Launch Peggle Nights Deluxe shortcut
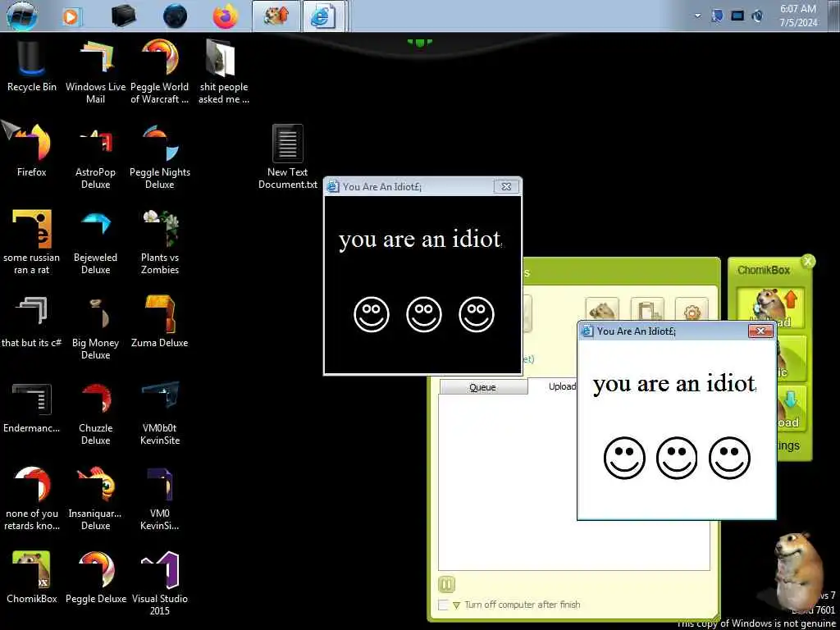 point(160,158)
